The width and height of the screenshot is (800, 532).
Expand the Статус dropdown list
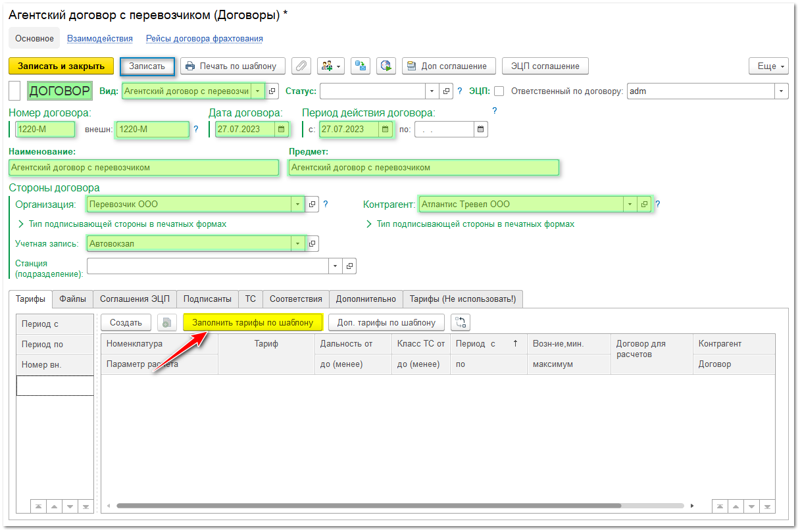click(432, 91)
